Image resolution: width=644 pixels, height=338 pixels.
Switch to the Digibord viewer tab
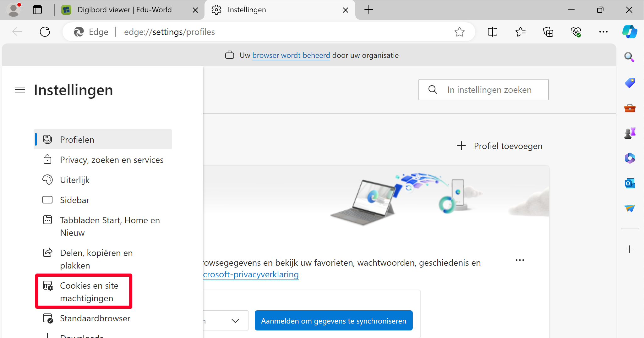click(124, 10)
